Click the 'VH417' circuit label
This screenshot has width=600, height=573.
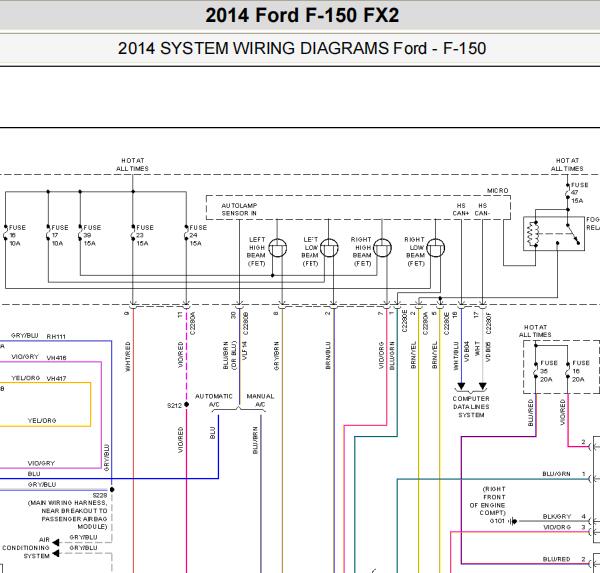56,379
